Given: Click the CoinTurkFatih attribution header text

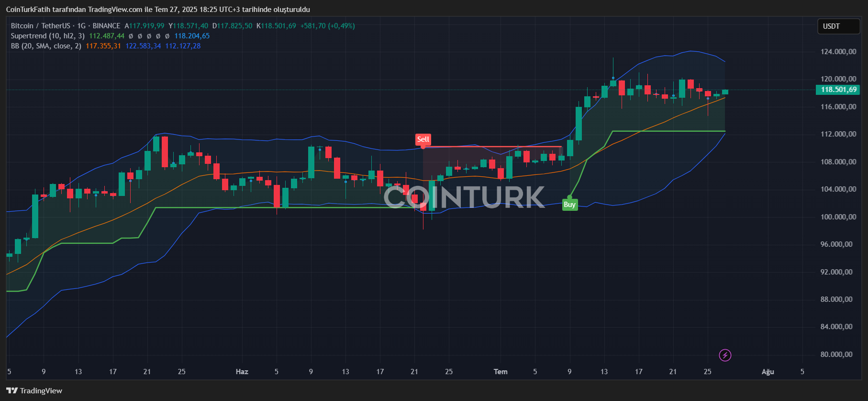Looking at the screenshot, I should pos(158,10).
